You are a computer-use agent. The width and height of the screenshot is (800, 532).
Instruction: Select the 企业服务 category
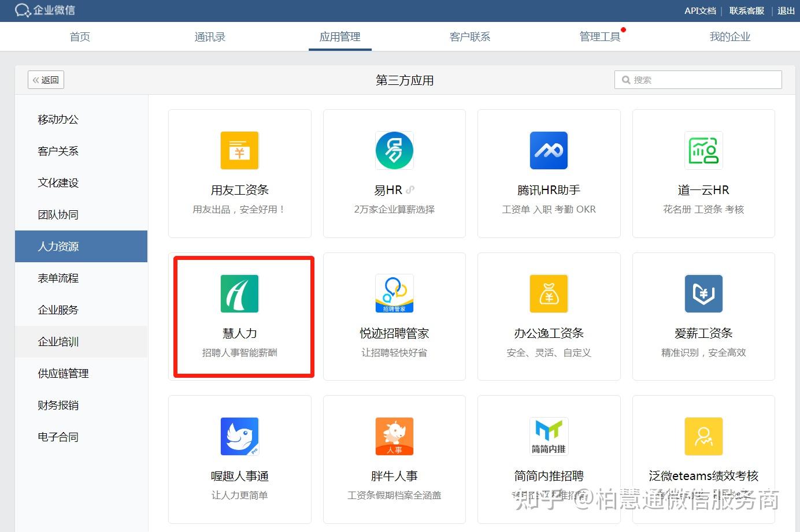pos(82,310)
